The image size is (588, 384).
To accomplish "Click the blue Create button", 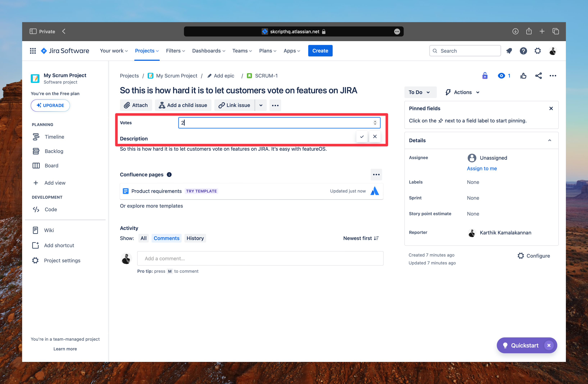I will point(320,51).
